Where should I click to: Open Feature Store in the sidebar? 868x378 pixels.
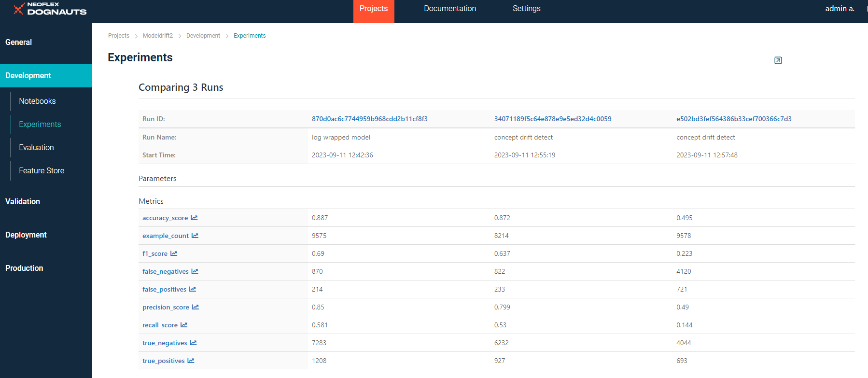[42, 170]
